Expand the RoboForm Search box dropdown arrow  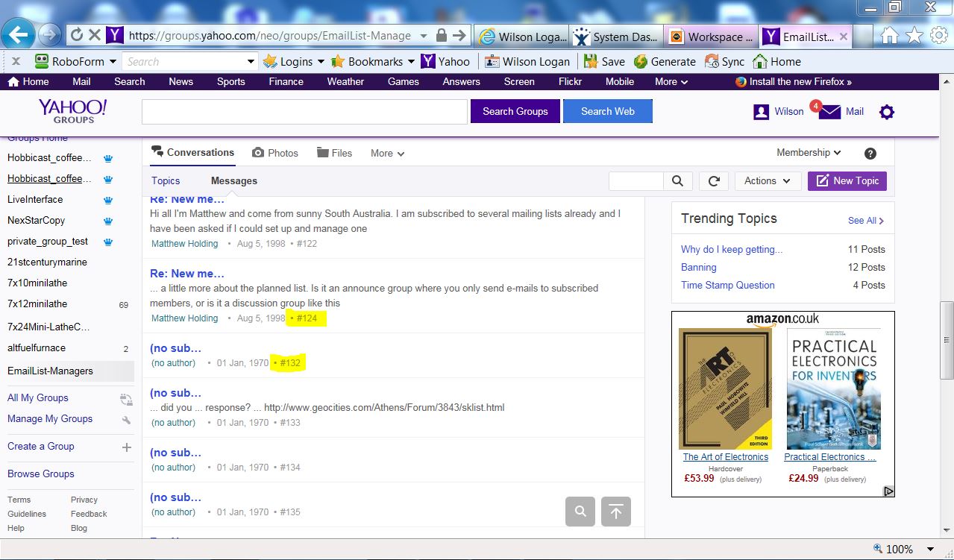pos(251,62)
